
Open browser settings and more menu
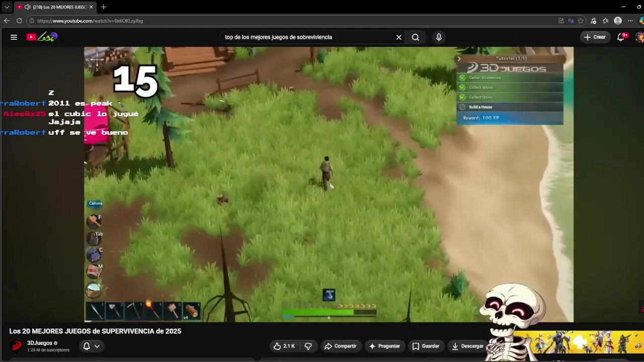coord(630,21)
